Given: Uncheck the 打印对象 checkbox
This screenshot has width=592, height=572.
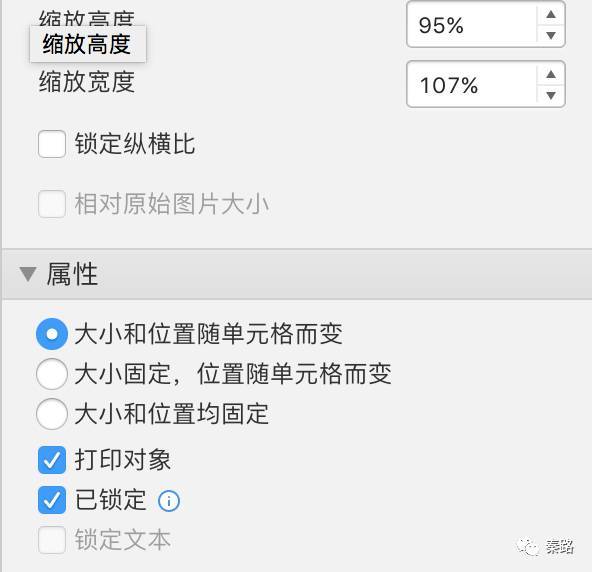Looking at the screenshot, I should [52, 460].
